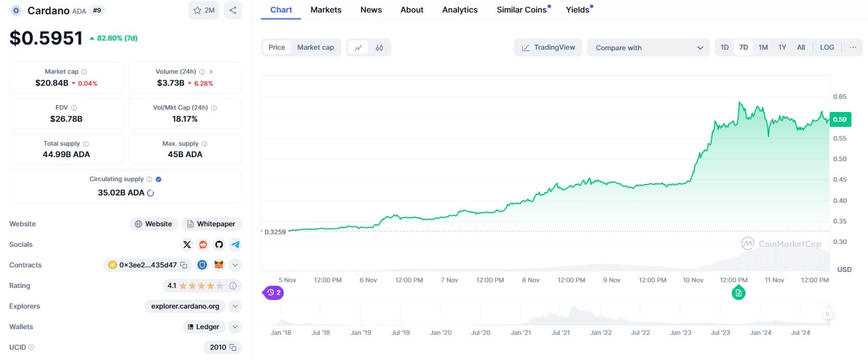Expand the Contracts list chevron
The width and height of the screenshot is (868, 360).
click(235, 265)
